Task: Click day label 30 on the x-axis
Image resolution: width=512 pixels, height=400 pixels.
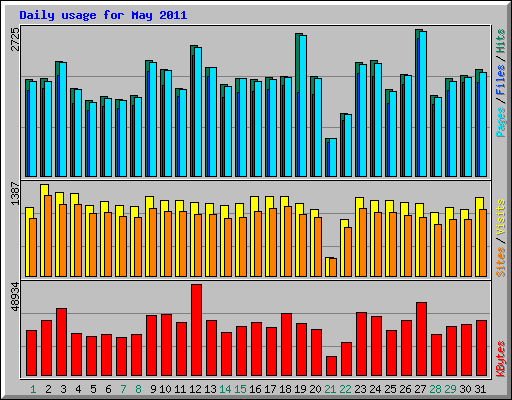Action: (x=465, y=389)
